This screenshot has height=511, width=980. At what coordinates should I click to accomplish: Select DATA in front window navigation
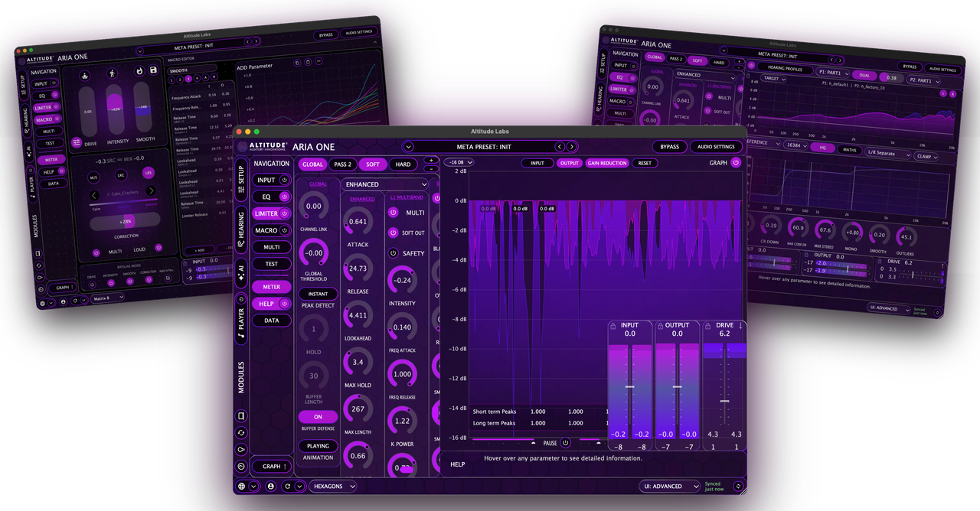(x=272, y=321)
